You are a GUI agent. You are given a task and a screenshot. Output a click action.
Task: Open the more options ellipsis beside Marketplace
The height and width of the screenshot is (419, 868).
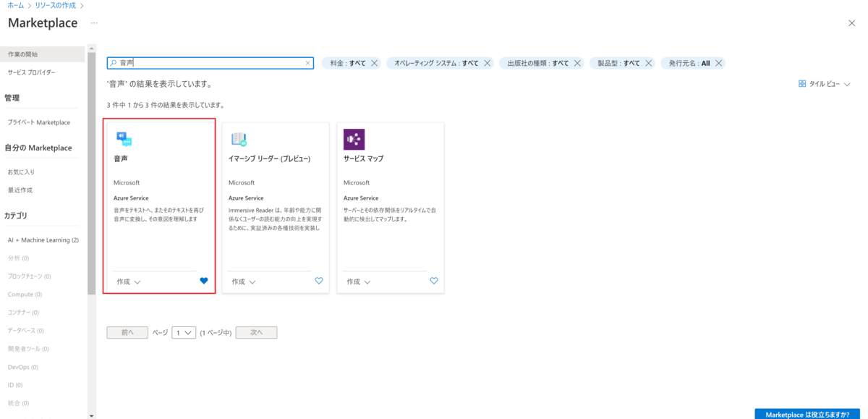[94, 23]
